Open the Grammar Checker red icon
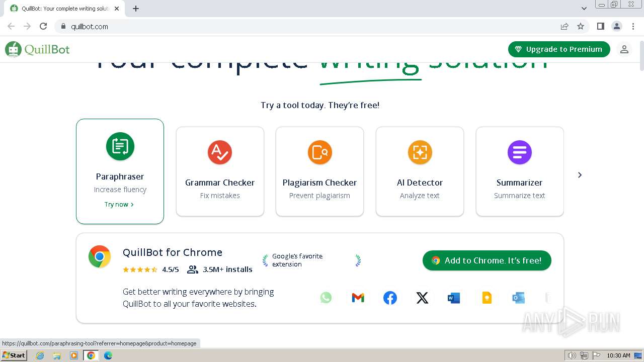This screenshot has width=644, height=362. coord(220,152)
